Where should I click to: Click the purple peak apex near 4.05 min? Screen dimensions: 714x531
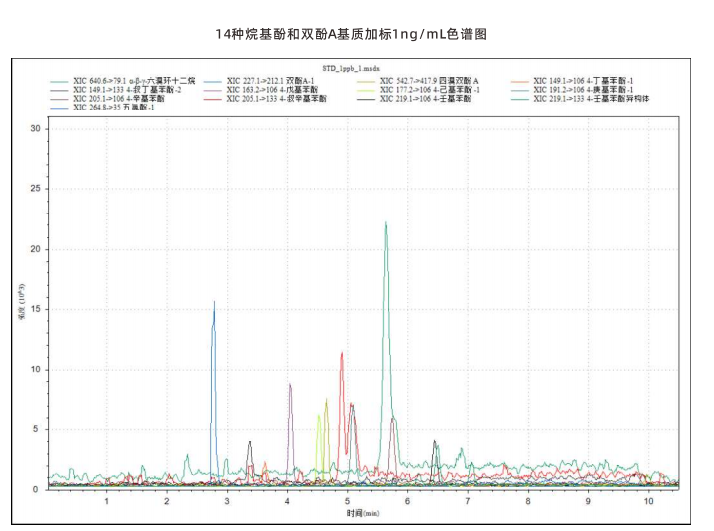tap(290, 385)
